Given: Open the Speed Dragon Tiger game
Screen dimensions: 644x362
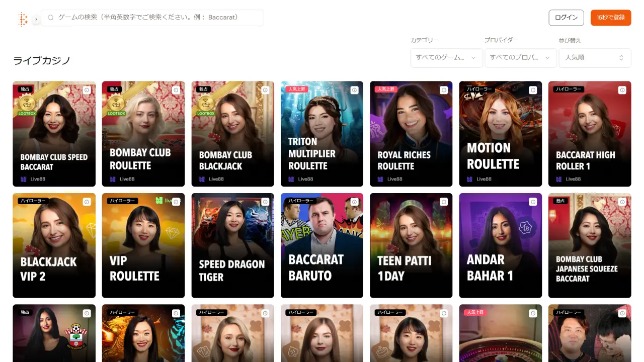Looking at the screenshot, I should click(232, 245).
